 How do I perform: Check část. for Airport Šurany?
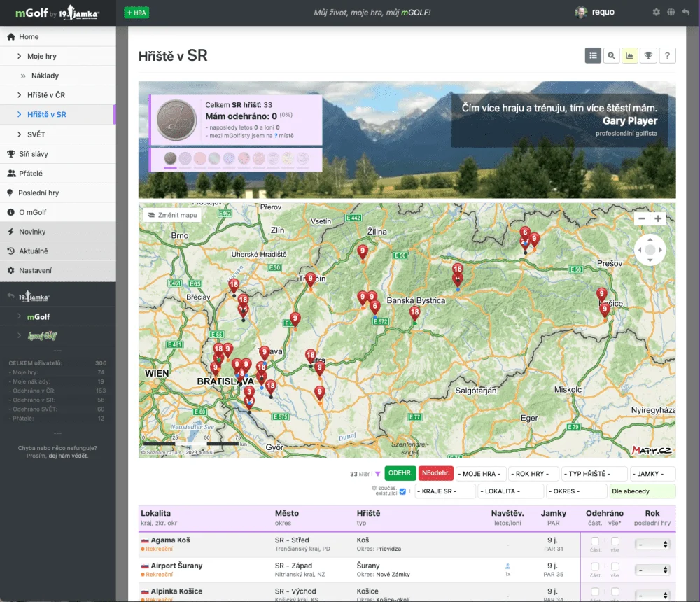tap(595, 567)
